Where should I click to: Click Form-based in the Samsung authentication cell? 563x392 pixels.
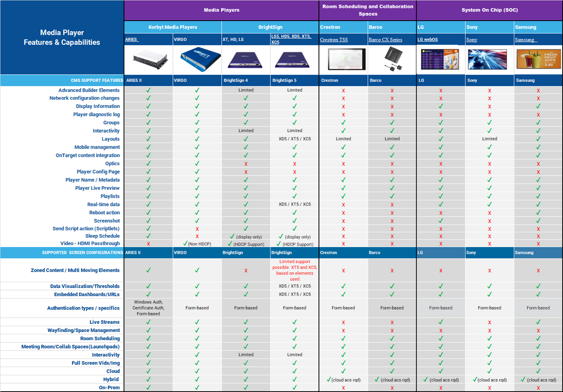[538, 308]
